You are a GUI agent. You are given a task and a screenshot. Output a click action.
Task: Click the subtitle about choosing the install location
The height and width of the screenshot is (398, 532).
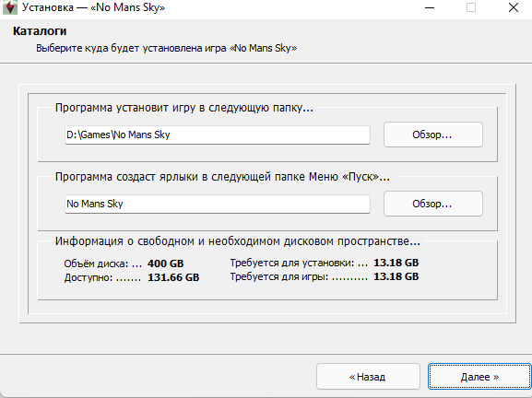167,48
